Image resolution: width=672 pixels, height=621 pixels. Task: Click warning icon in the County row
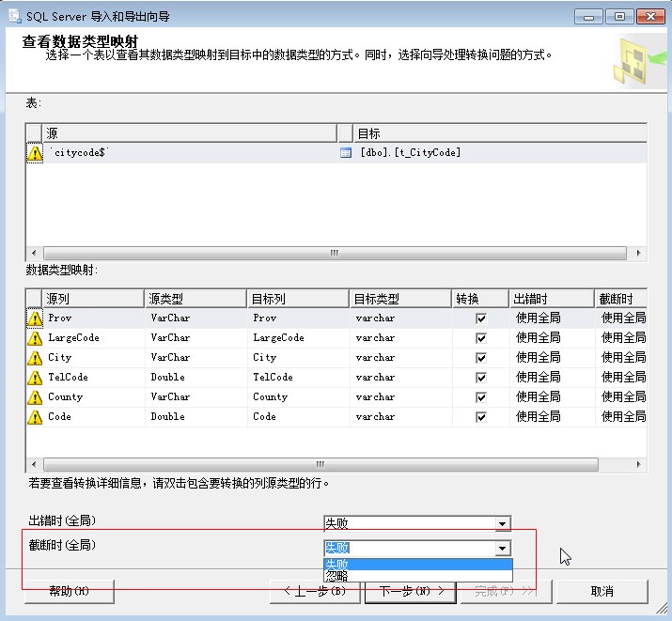click(x=35, y=397)
